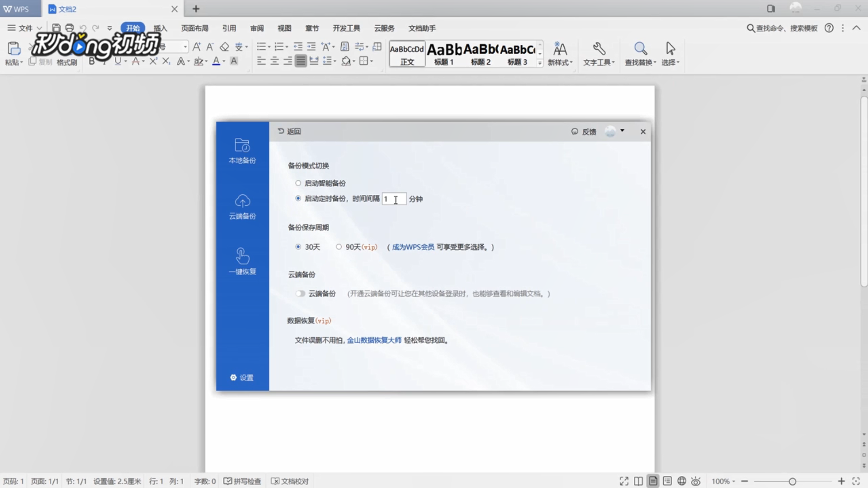Open the user avatar dropdown in dialog
Screen dimensions: 868x488
point(623,131)
